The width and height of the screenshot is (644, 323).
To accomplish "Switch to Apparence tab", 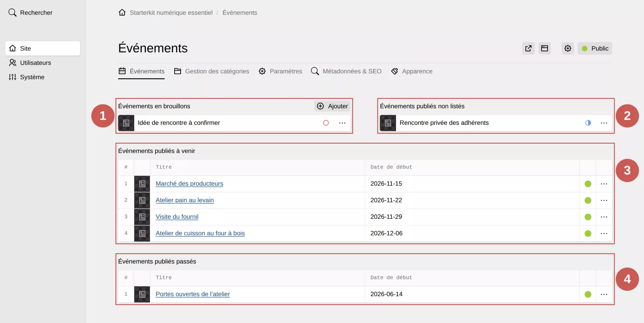I will click(411, 71).
